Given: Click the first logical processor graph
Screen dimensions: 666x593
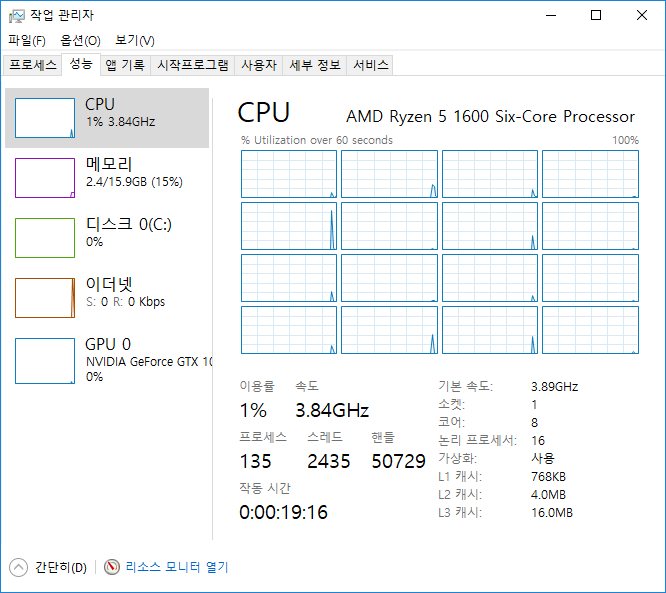Looking at the screenshot, I should 289,174.
